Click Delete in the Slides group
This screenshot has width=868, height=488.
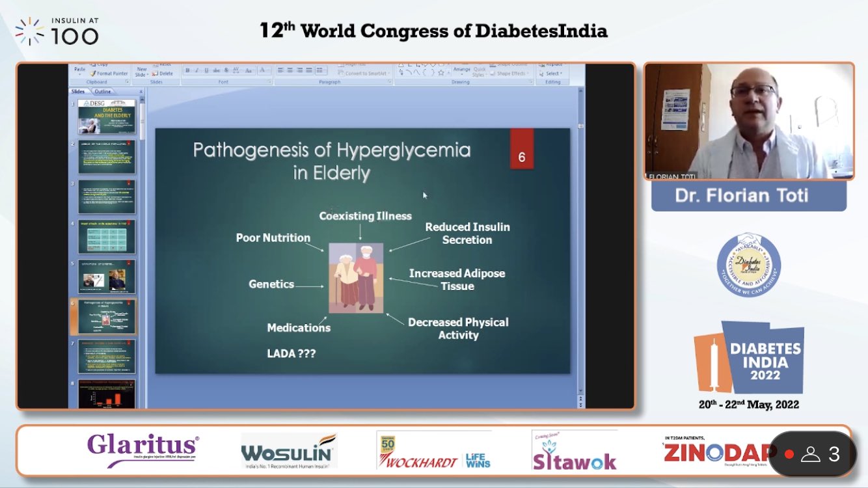166,74
